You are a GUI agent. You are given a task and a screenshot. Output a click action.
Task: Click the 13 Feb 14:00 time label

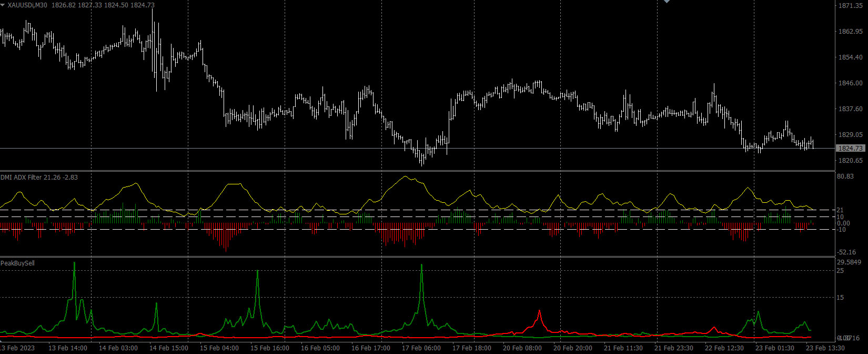click(x=68, y=348)
